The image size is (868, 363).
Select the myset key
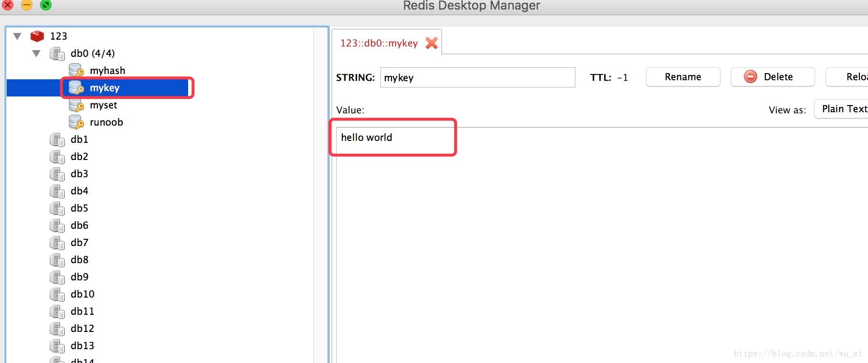coord(104,105)
